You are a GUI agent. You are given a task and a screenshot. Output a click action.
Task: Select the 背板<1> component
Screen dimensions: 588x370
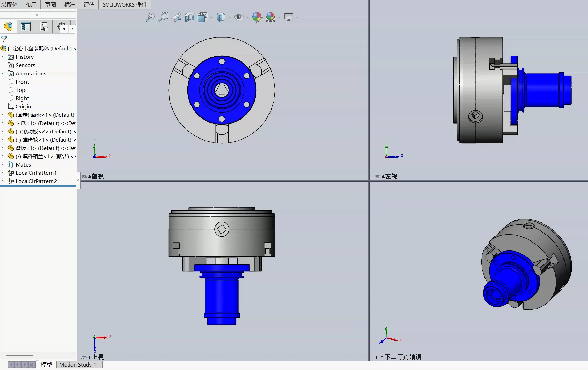(42, 148)
